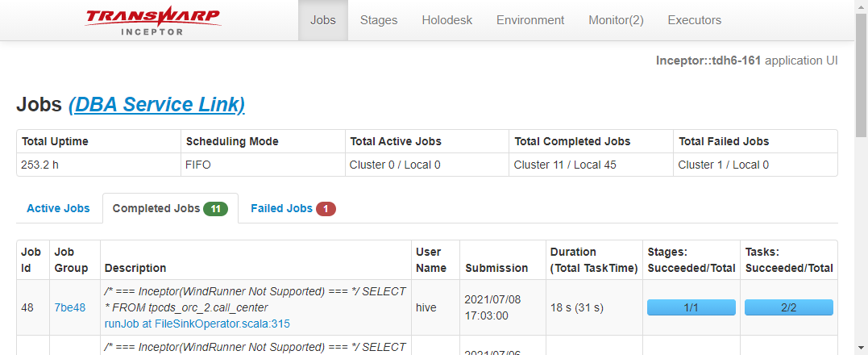Open the Jobs navigation tab
868x355 pixels.
coord(323,20)
